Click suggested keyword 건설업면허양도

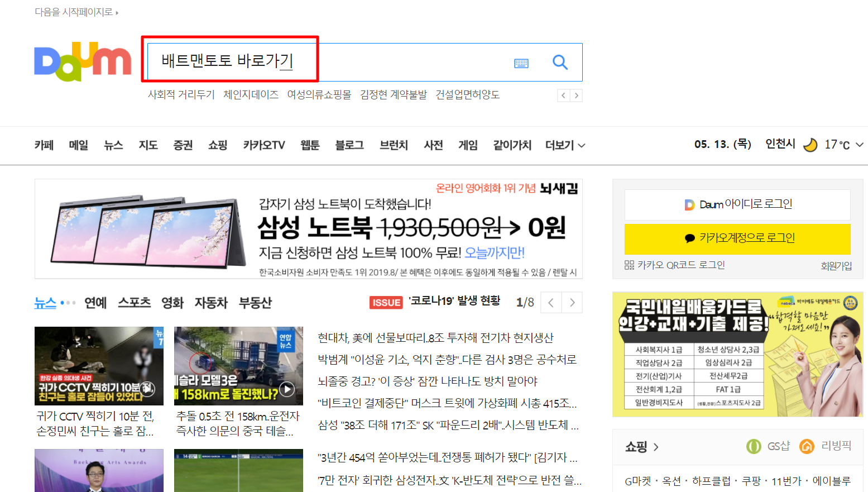click(x=467, y=95)
